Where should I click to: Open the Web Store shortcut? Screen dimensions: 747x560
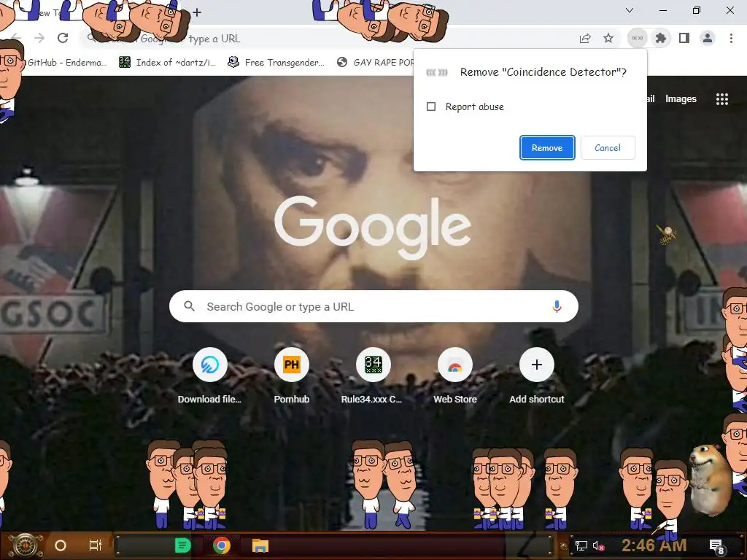[x=455, y=376]
